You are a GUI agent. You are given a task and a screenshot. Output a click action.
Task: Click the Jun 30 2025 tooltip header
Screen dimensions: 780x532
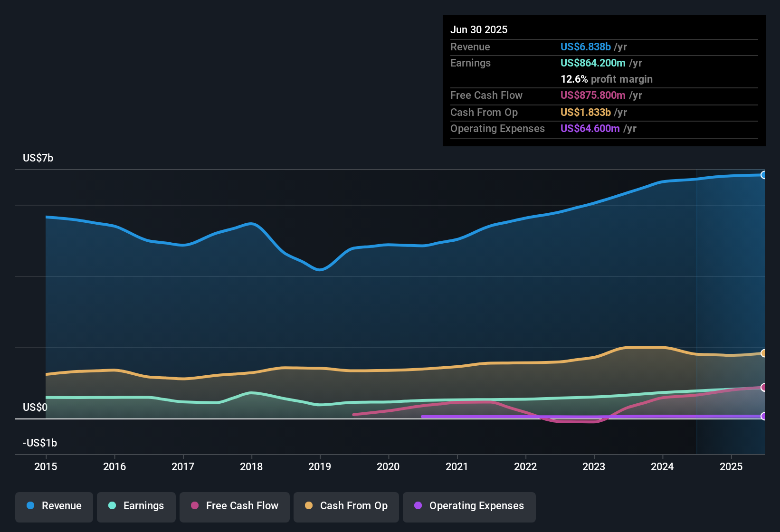coord(479,29)
